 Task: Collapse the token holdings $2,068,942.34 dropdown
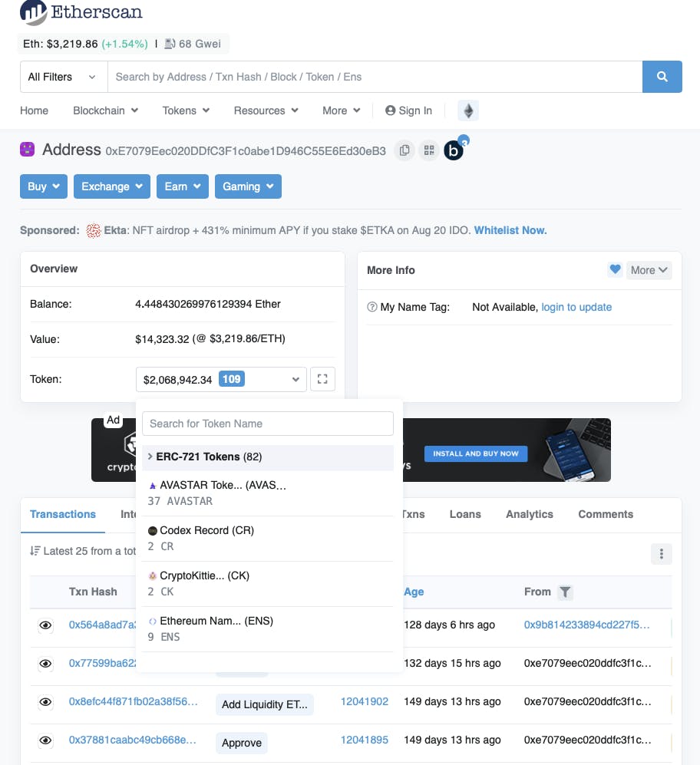pos(221,379)
